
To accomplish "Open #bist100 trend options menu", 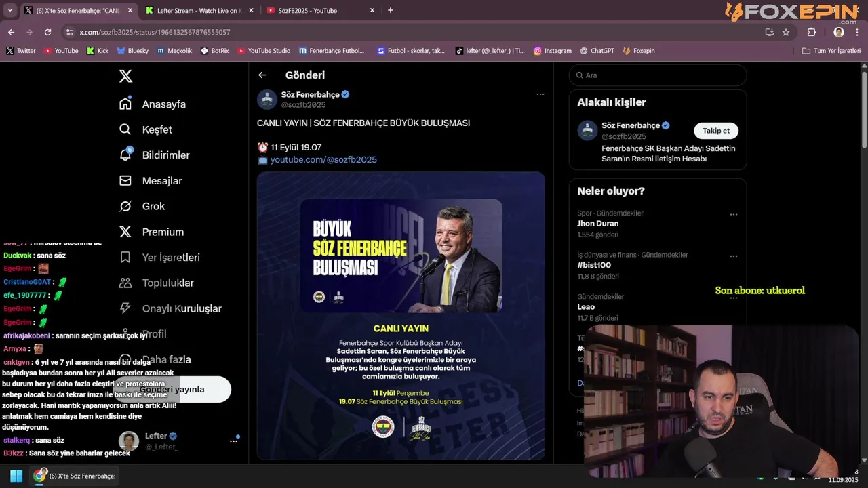I will pos(734,256).
